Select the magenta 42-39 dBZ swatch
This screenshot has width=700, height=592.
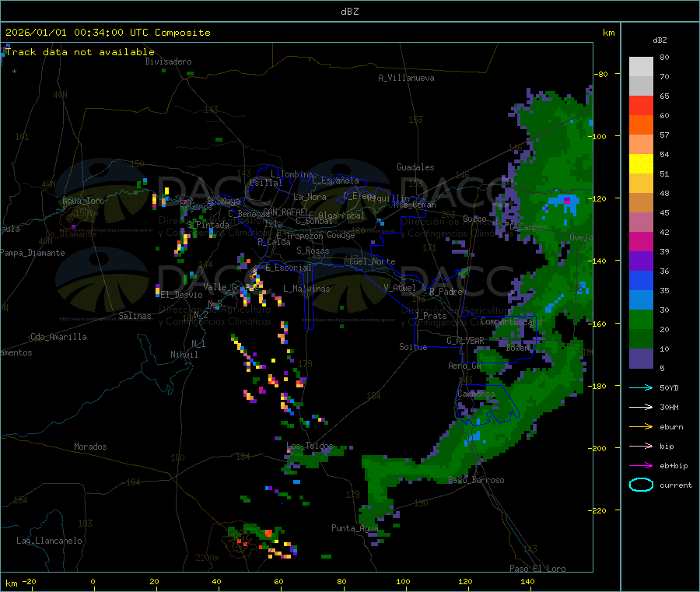[x=641, y=241]
